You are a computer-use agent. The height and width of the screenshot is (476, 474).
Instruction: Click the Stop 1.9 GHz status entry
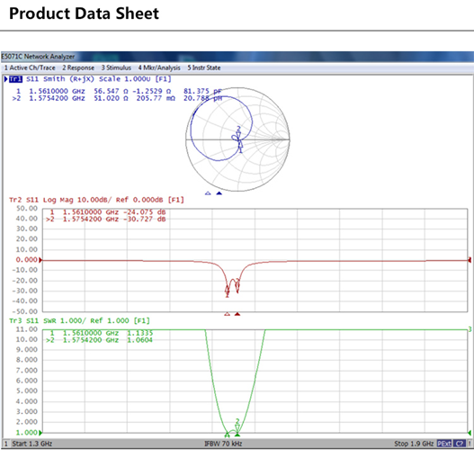414,444
